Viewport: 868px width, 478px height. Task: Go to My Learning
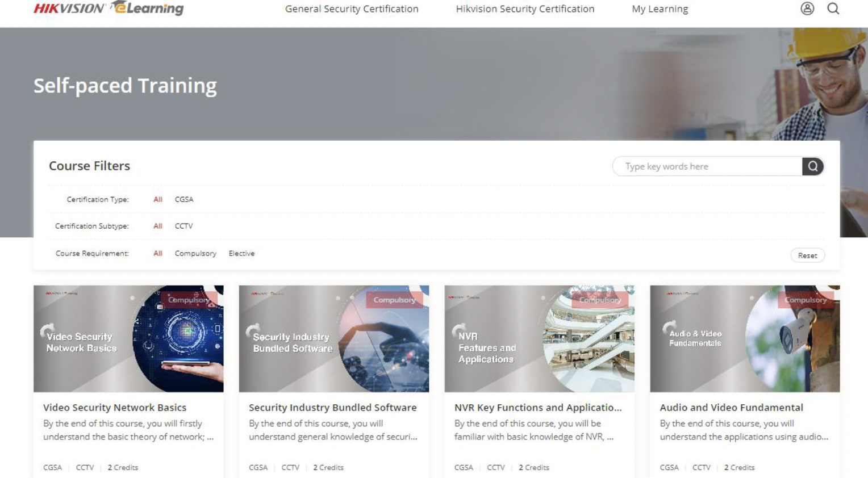click(x=660, y=9)
